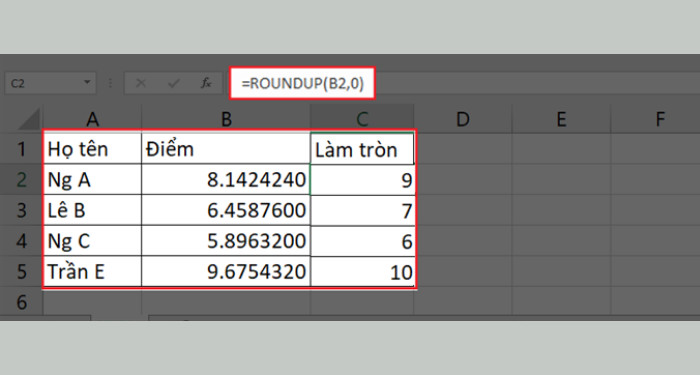
Task: Select row 3 header
Action: (x=21, y=210)
